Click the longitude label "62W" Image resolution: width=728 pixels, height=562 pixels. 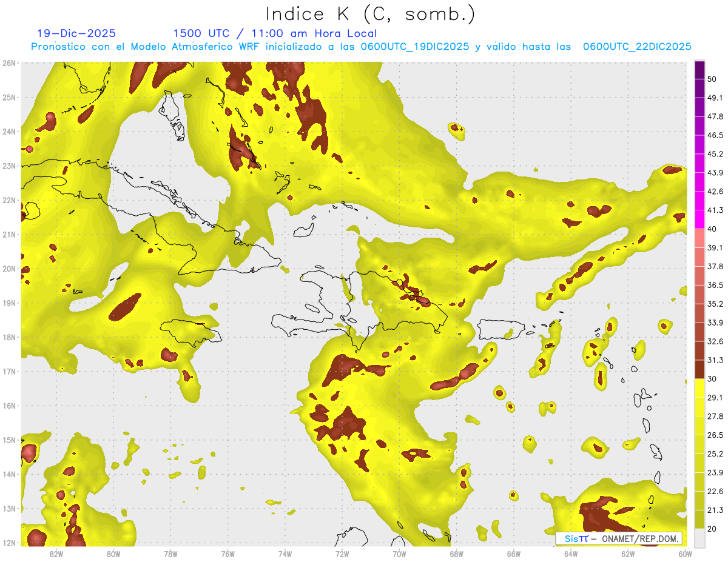(628, 554)
